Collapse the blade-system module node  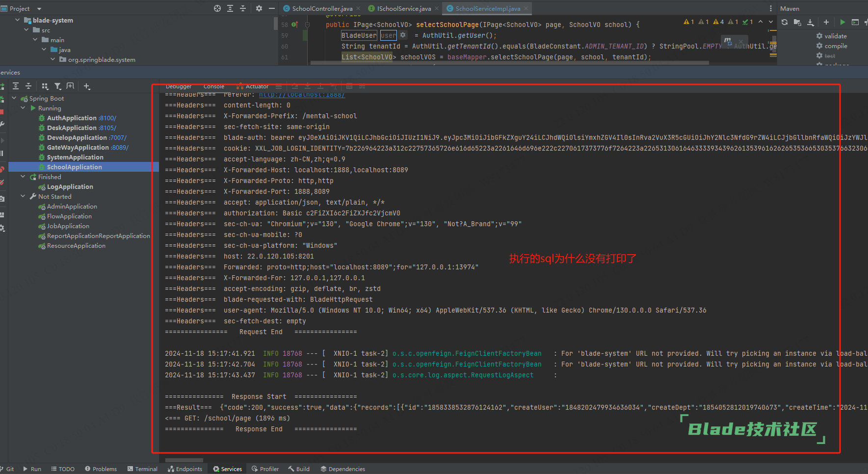(x=18, y=20)
